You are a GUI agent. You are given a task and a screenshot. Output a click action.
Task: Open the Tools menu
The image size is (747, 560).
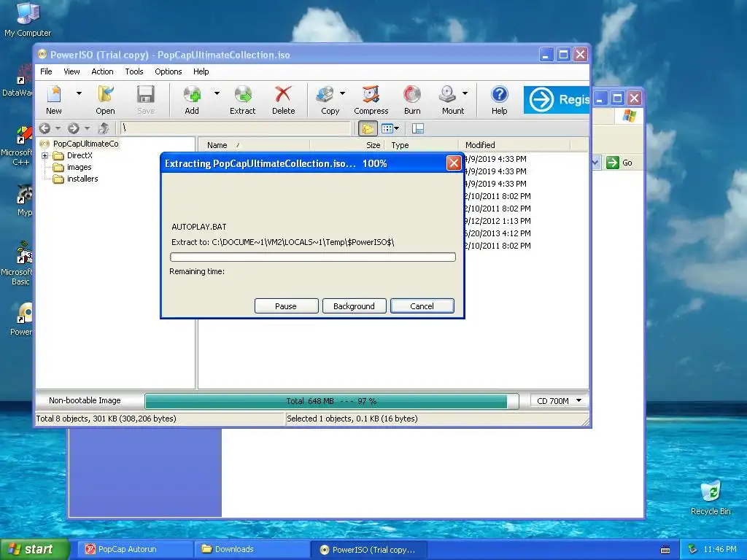[134, 71]
